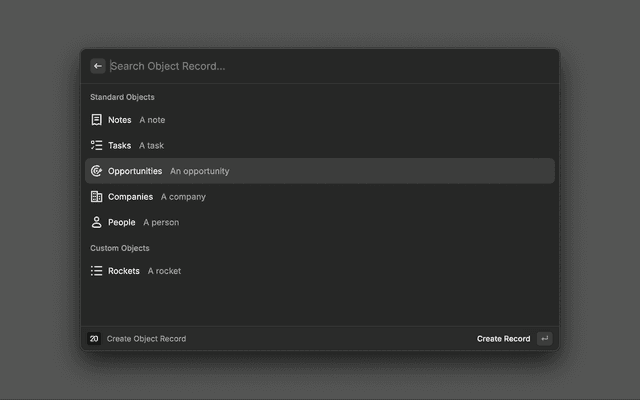Image resolution: width=640 pixels, height=400 pixels.
Task: Choose the Tasks object label
Action: (120, 145)
